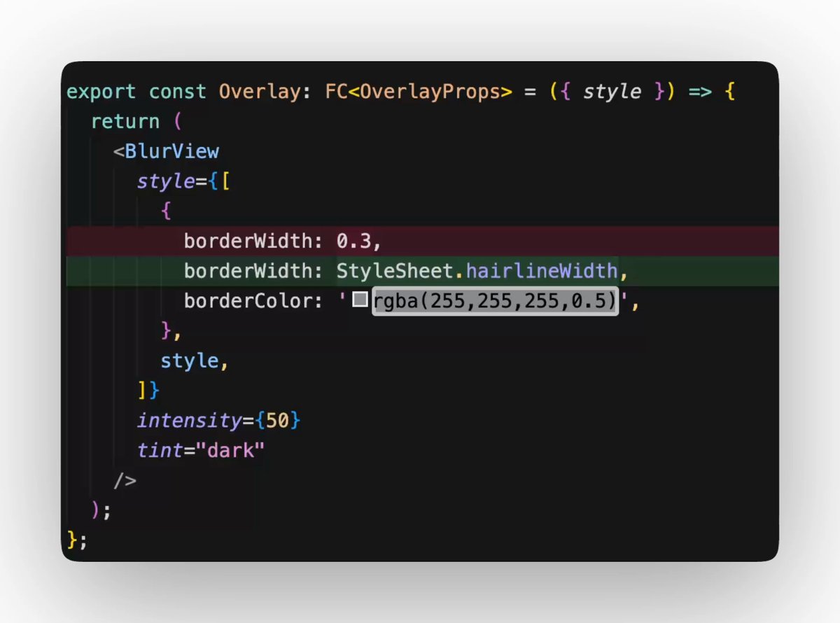Click the intensity value 50
The height and width of the screenshot is (623, 840).
coord(277,421)
